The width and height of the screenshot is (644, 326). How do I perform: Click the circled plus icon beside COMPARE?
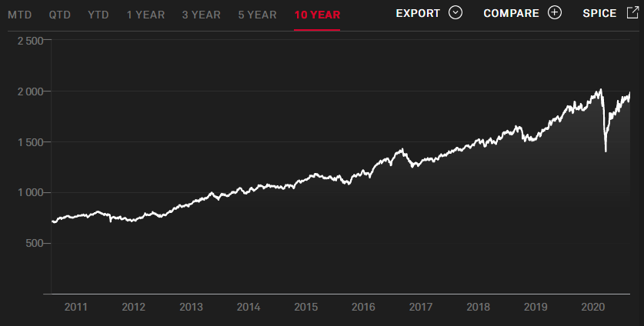pos(555,12)
